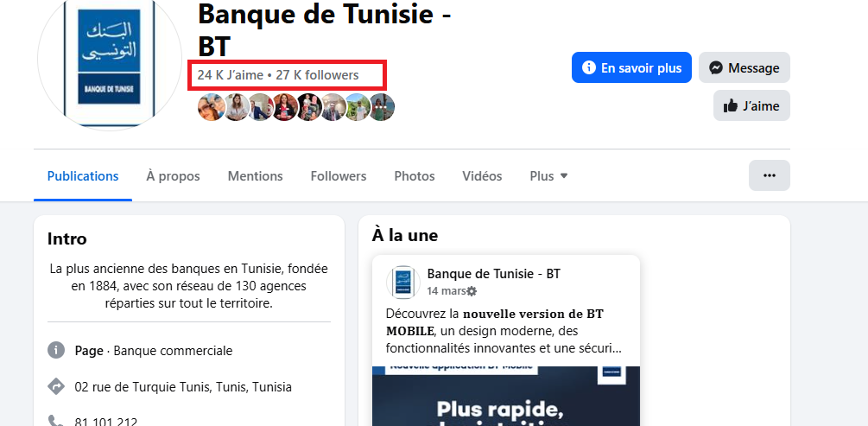The height and width of the screenshot is (426, 868).
Task: Click the 02 rue de Turquie address
Action: [183, 387]
